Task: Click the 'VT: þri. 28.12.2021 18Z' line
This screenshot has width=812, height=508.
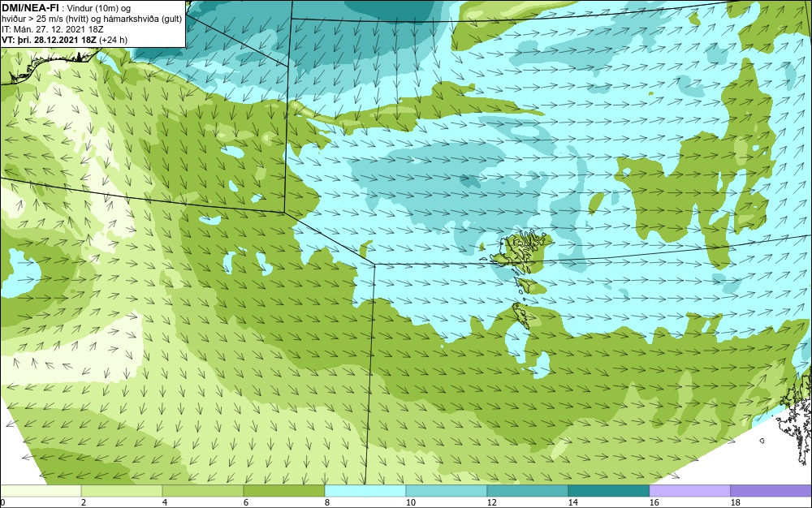Action: point(50,40)
